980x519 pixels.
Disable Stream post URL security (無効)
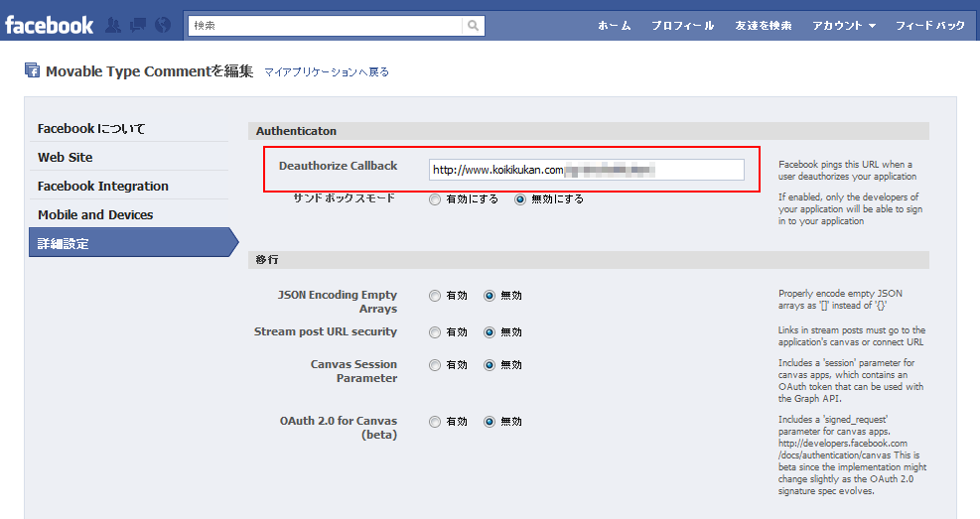tap(490, 332)
